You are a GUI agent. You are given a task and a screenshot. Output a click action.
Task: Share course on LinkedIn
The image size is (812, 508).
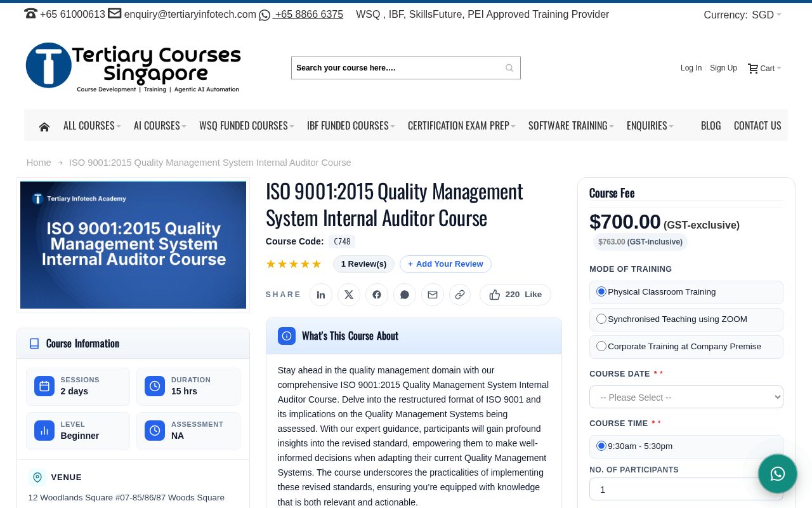[321, 295]
